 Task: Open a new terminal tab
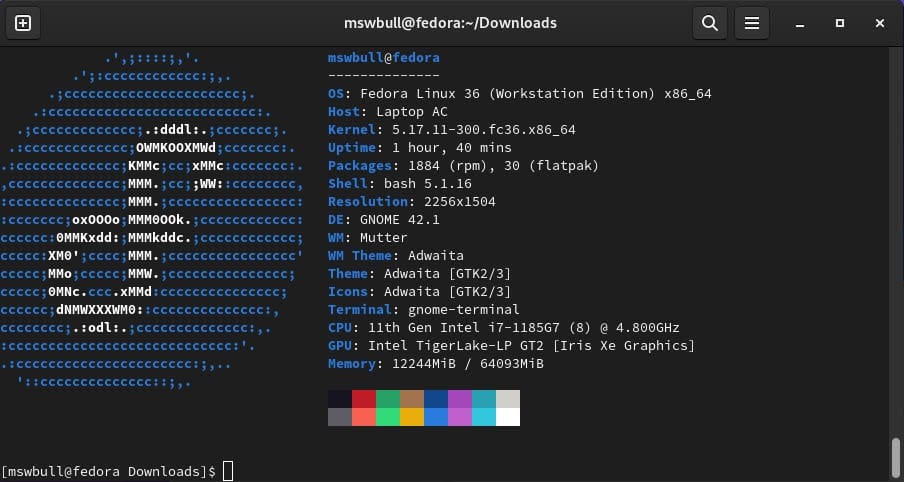tap(22, 23)
